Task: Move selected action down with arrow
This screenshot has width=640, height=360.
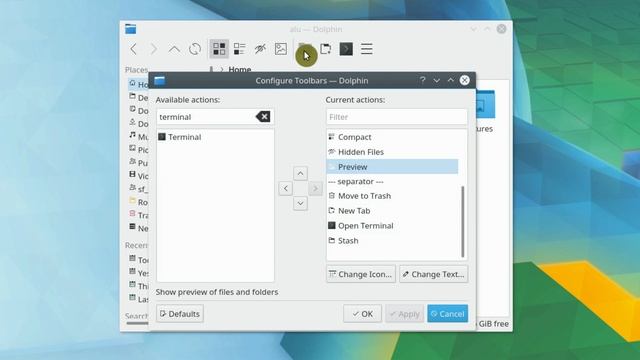Action: (x=300, y=203)
